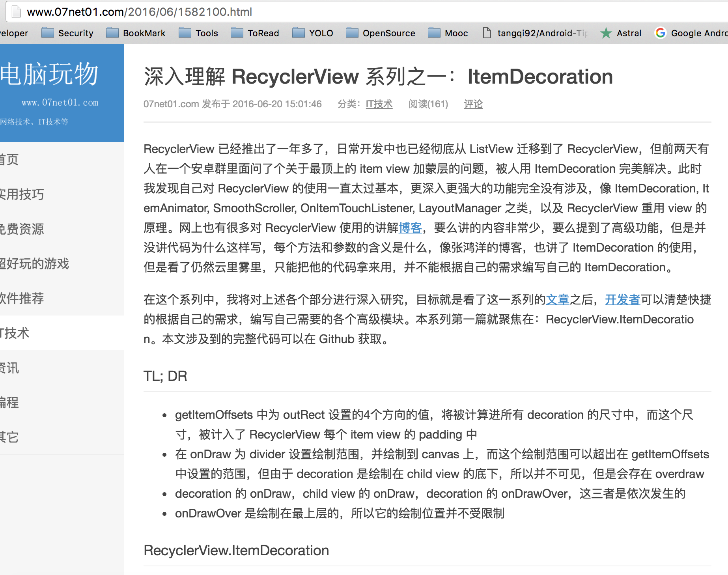Viewport: 728px width, 575px height.
Task: Open the Astral star bookmark
Action: coord(621,33)
